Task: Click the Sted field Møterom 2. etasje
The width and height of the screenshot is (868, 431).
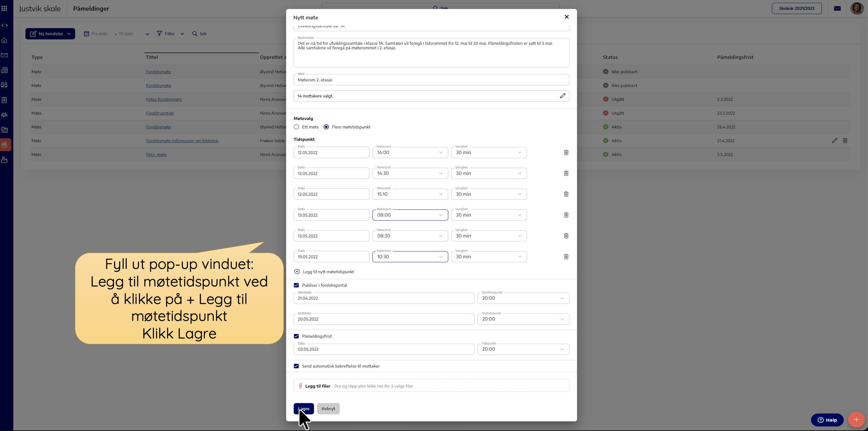Action: [431, 80]
